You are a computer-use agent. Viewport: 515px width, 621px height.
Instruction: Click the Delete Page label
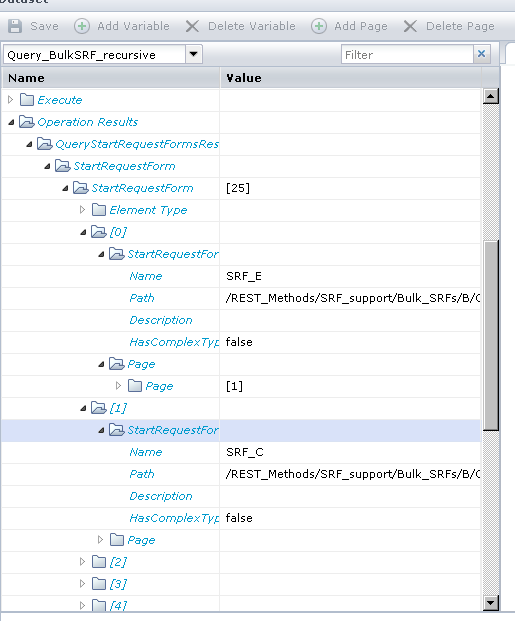click(460, 26)
